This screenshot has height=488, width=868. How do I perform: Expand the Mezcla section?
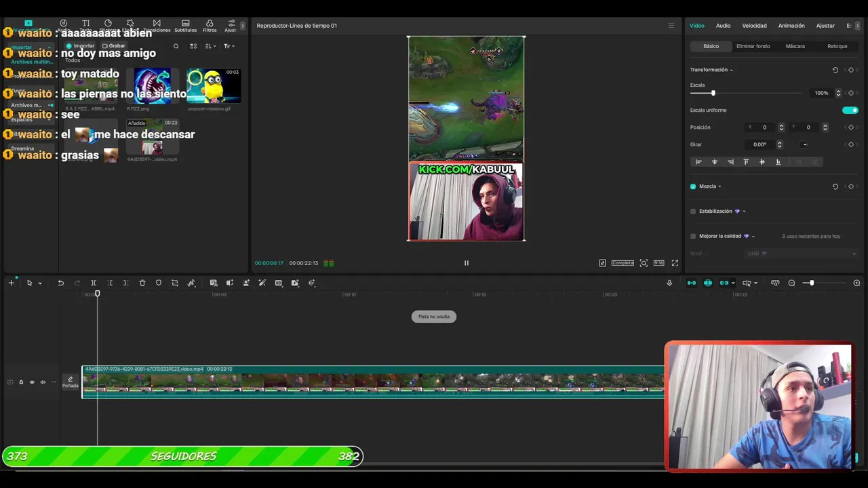pyautogui.click(x=719, y=186)
